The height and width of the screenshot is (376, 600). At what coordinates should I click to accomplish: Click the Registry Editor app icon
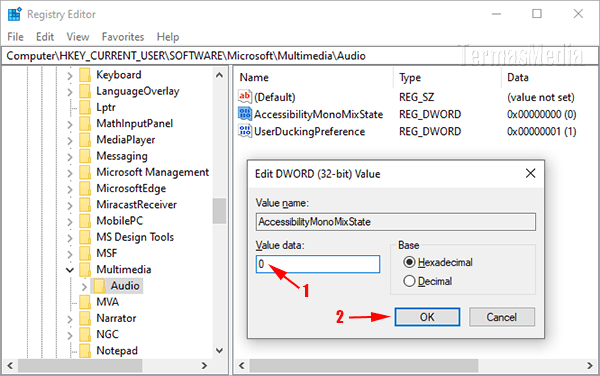click(x=15, y=14)
